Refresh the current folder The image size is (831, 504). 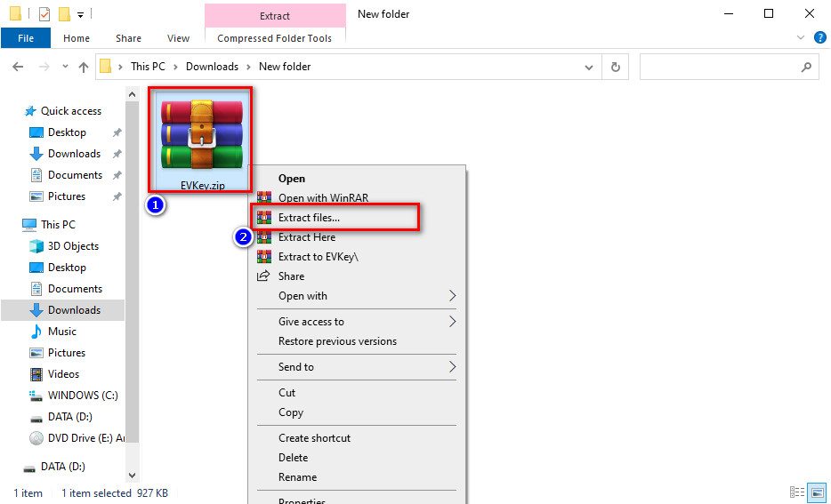[x=616, y=68]
